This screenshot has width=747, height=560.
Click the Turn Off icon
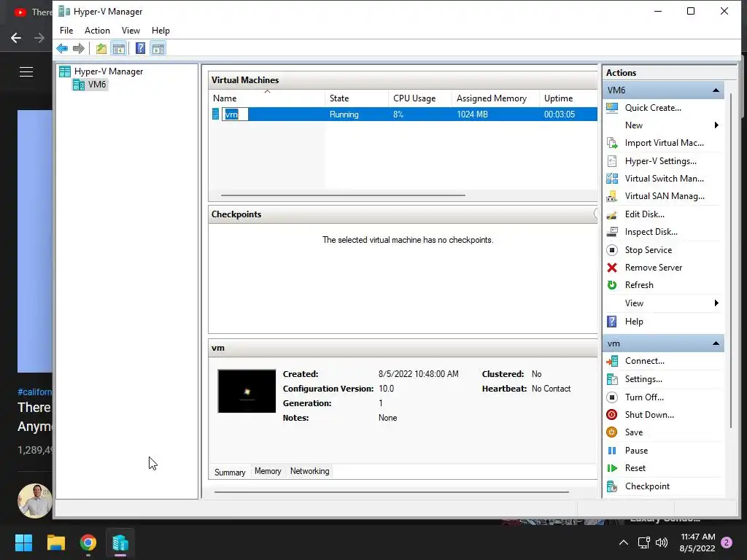pyautogui.click(x=612, y=397)
